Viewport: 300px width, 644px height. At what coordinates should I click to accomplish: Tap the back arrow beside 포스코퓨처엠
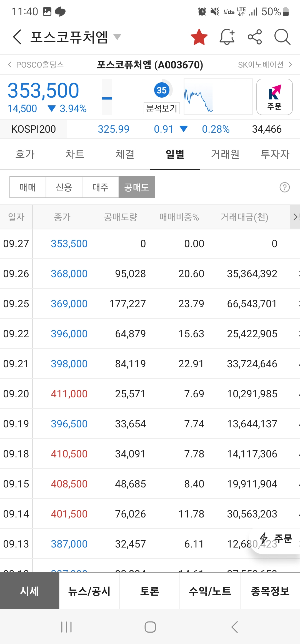pyautogui.click(x=17, y=37)
